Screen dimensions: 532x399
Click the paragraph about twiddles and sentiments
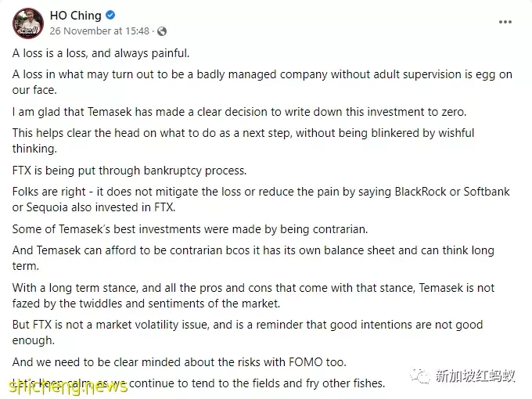[253, 295]
